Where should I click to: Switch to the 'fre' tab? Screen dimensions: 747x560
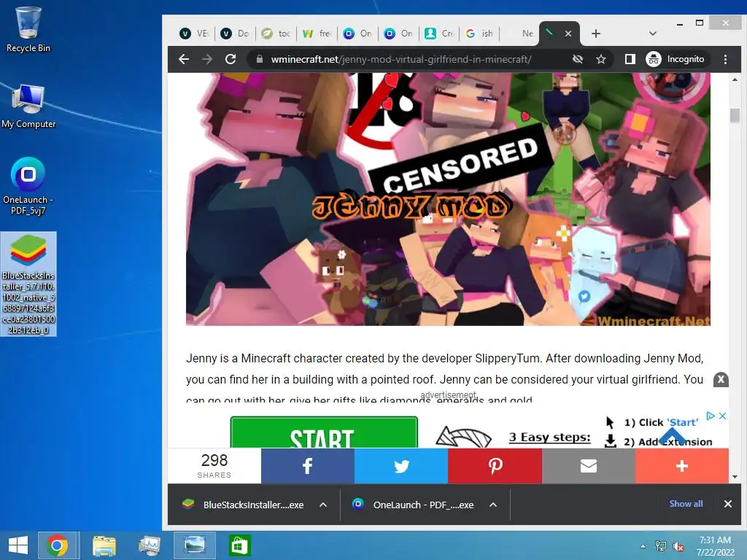tap(317, 34)
